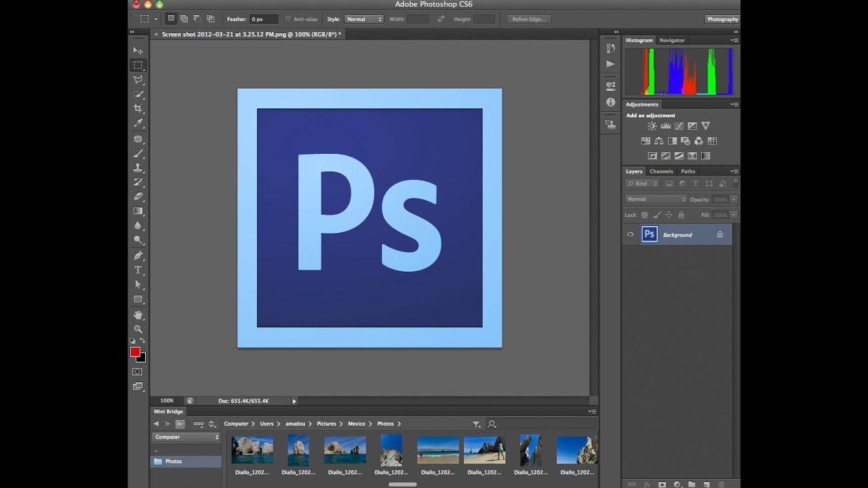Open the Fill slider dropdown arrow
Image resolution: width=868 pixels, height=488 pixels.
pos(733,215)
